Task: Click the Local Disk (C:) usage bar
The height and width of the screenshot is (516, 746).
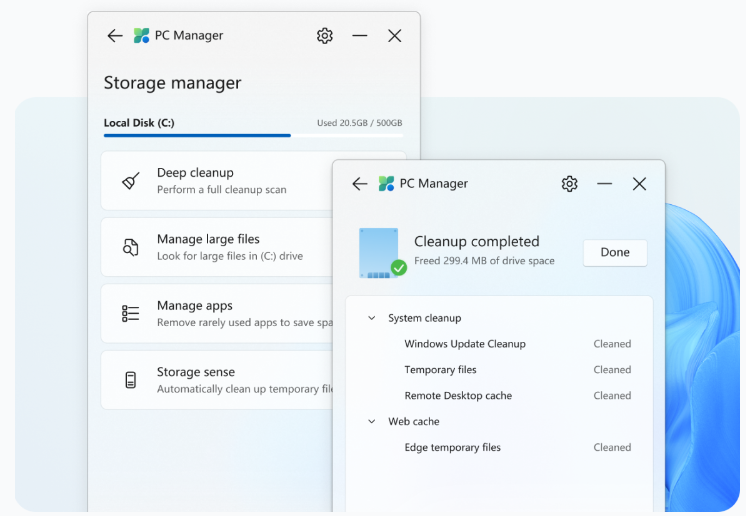Action: pyautogui.click(x=253, y=136)
